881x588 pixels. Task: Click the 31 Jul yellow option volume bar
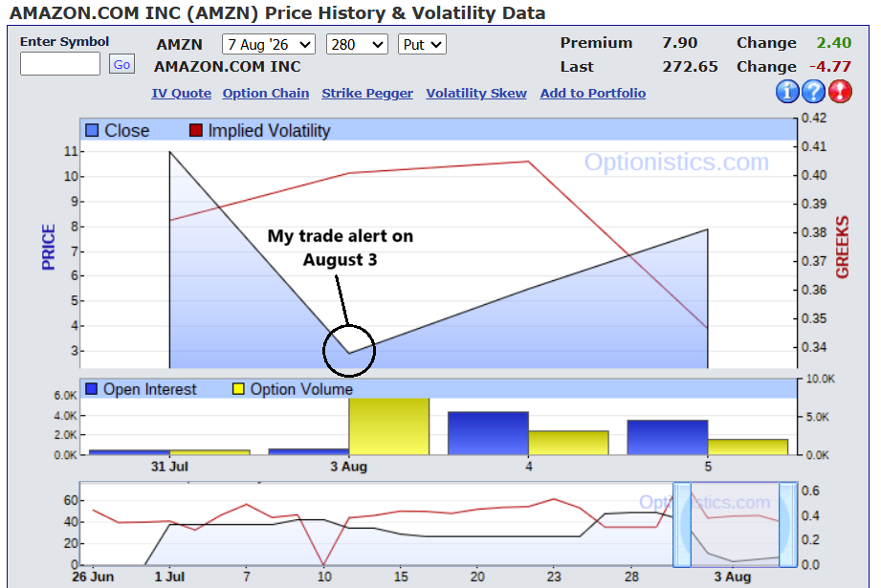(x=209, y=452)
